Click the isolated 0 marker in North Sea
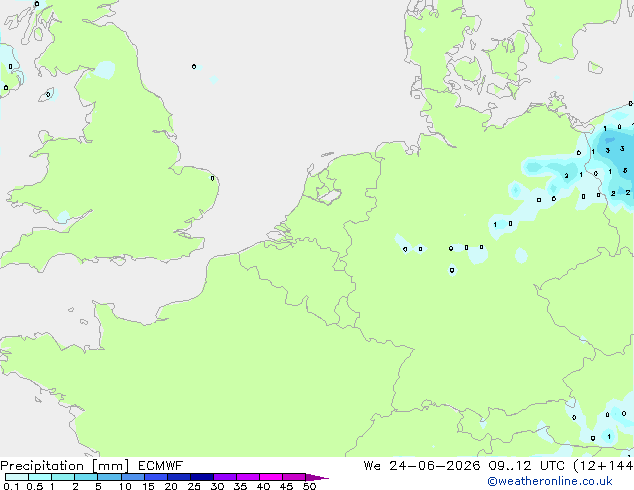Image resolution: width=634 pixels, height=490 pixels. tap(194, 66)
